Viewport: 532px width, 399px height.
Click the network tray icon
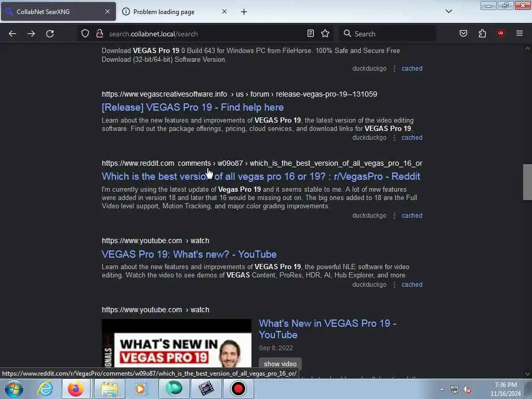click(x=454, y=390)
